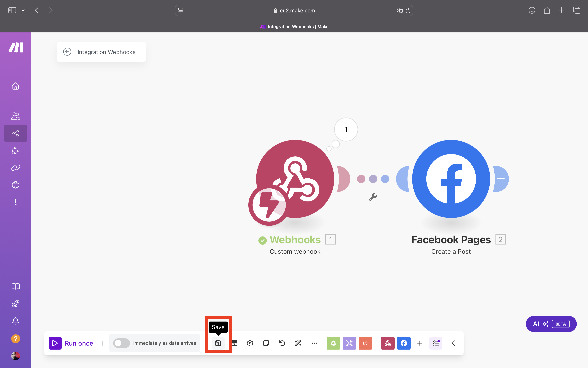This screenshot has width=588, height=368.
Task: Open green Flow control tools icon
Action: pos(333,343)
